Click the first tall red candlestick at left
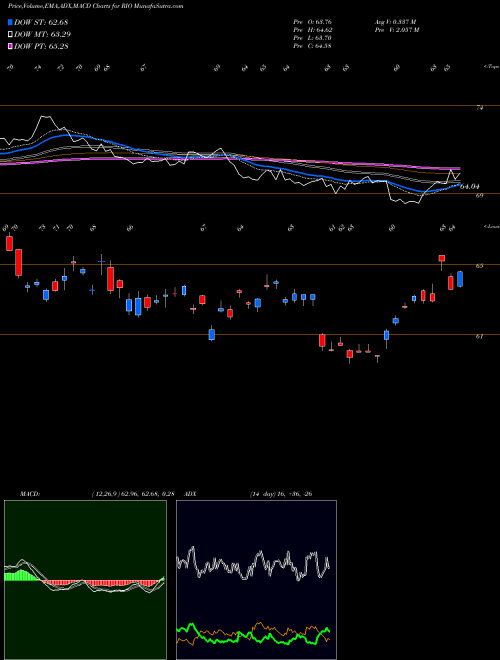This screenshot has height=660, width=500. [x=9, y=243]
